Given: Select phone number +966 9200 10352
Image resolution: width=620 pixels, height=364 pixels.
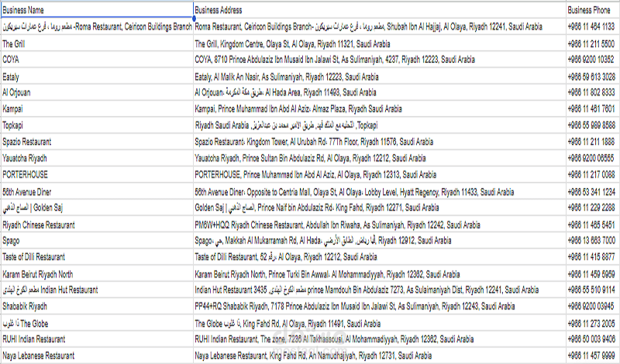Looking at the screenshot, I should (593, 60).
